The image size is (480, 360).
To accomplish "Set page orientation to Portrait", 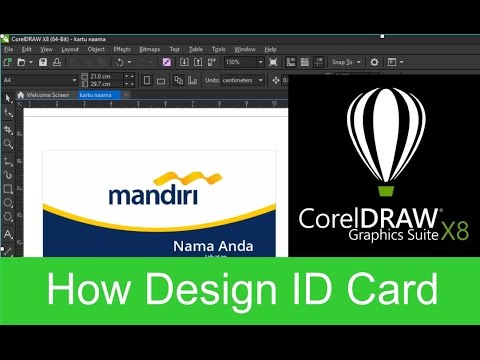I will pos(147,80).
